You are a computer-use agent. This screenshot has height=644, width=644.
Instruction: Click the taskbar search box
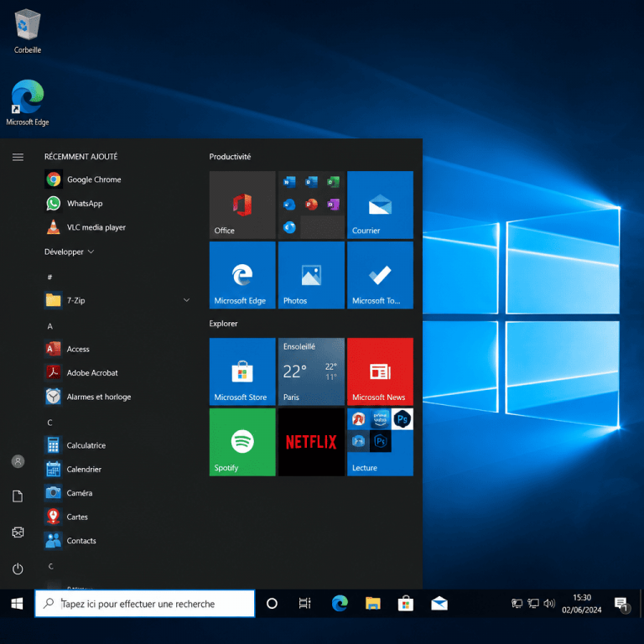tap(144, 604)
